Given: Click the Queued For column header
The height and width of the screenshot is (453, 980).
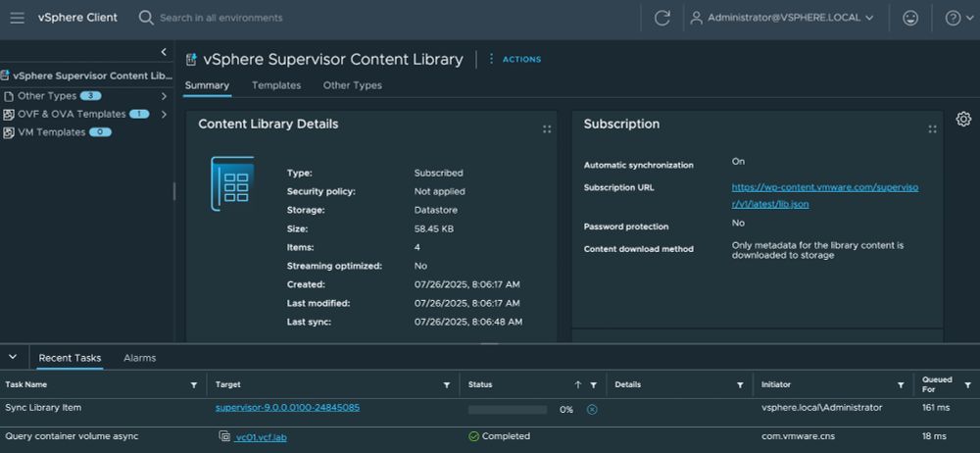Looking at the screenshot, I should click(x=937, y=384).
